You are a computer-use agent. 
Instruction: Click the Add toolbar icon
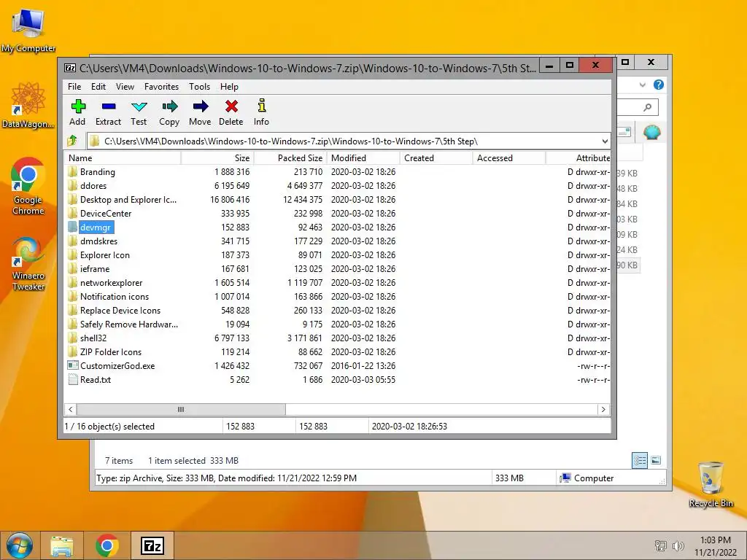tap(77, 106)
